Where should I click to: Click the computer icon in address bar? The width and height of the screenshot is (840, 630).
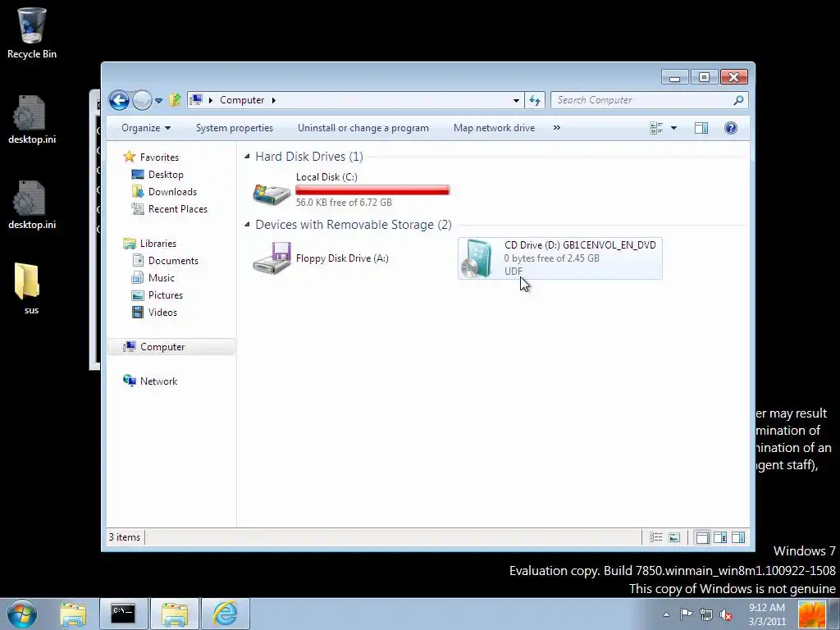[197, 99]
